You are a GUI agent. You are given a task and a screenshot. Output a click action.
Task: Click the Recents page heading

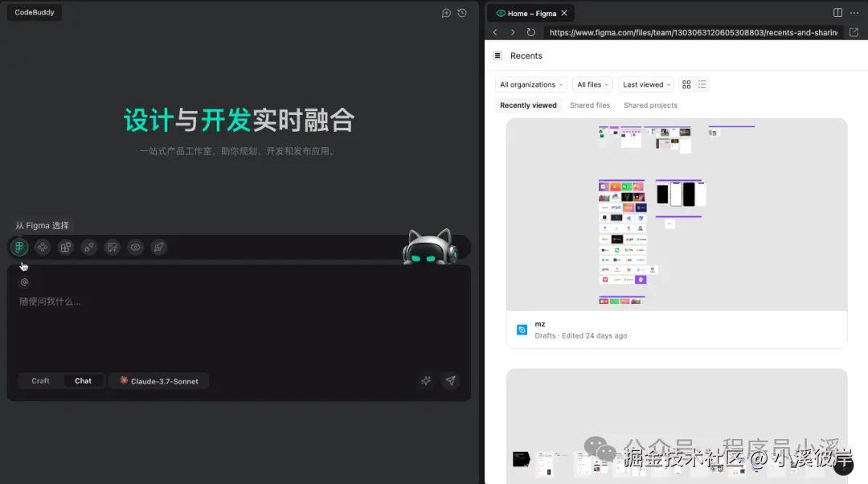click(x=526, y=56)
